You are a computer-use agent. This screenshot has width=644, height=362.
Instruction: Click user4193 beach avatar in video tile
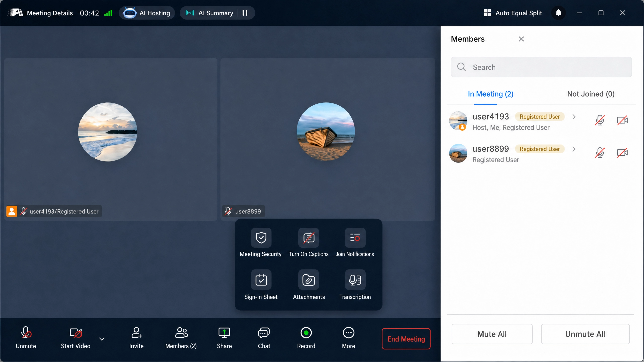pyautogui.click(x=108, y=132)
